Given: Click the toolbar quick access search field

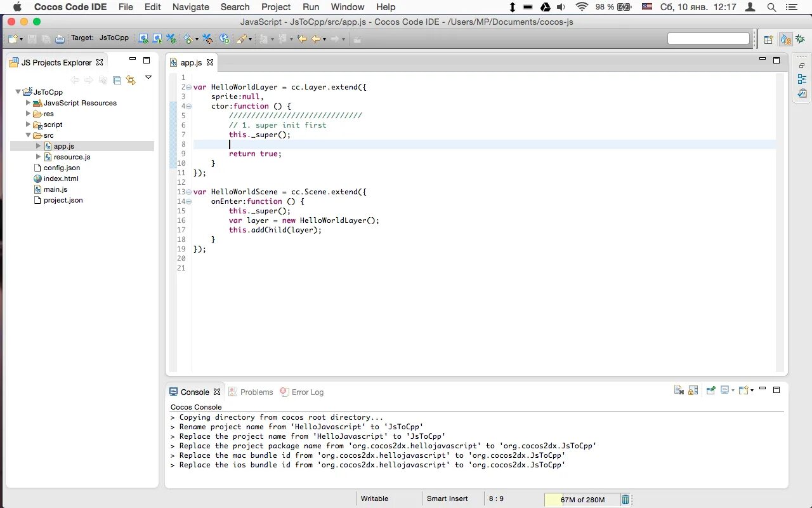Looking at the screenshot, I should [709, 39].
